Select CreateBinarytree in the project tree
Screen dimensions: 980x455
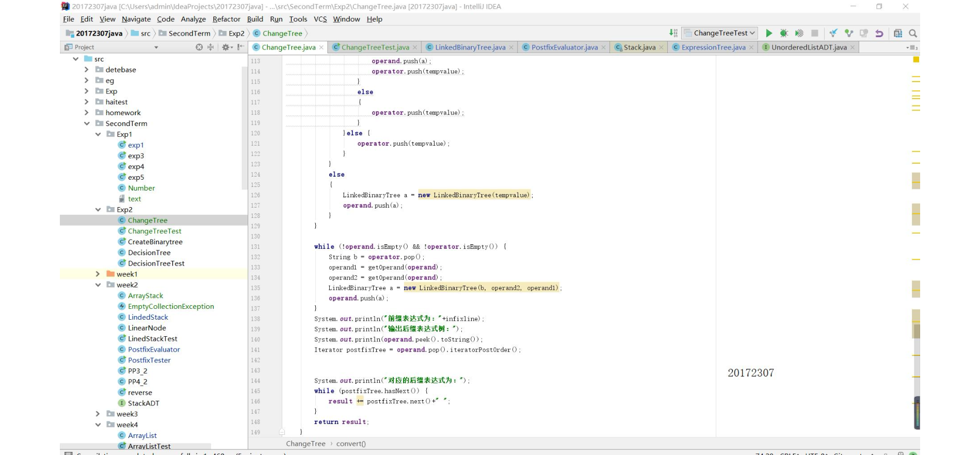pyautogui.click(x=155, y=242)
